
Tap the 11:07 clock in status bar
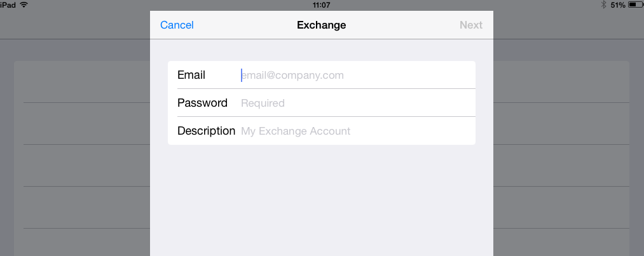click(322, 4)
